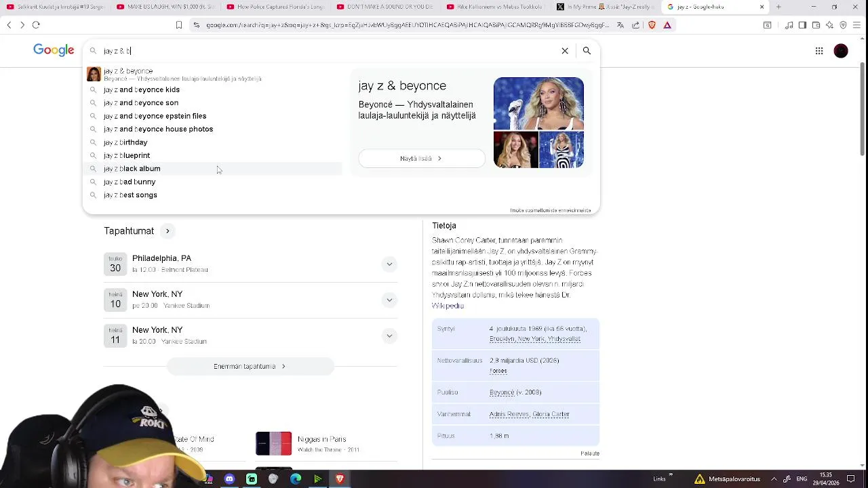The image size is (868, 488).
Task: Click the Niggas in Paris album thumbnail
Action: 273,444
